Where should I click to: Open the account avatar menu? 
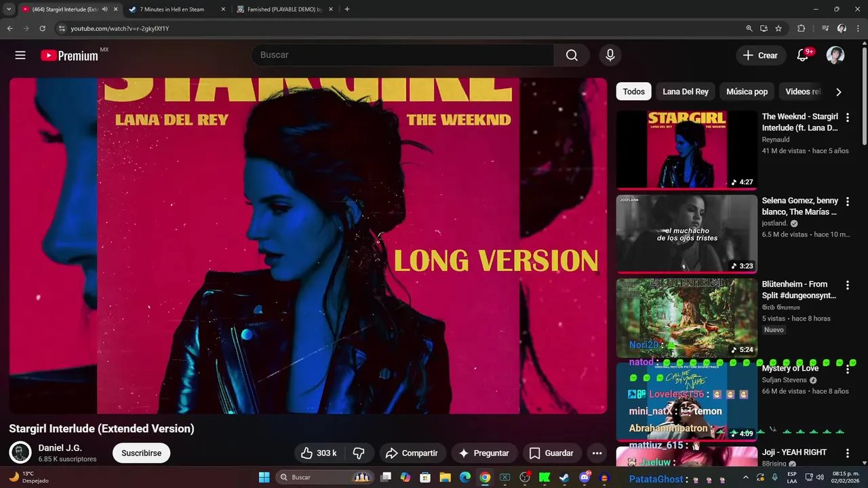click(835, 56)
